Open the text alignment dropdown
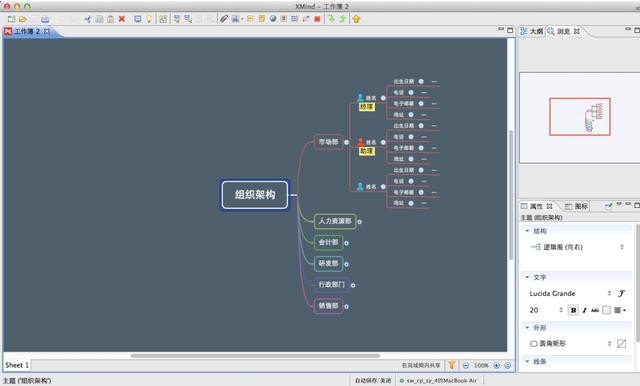Image resolution: width=640 pixels, height=386 pixels. coord(619,310)
